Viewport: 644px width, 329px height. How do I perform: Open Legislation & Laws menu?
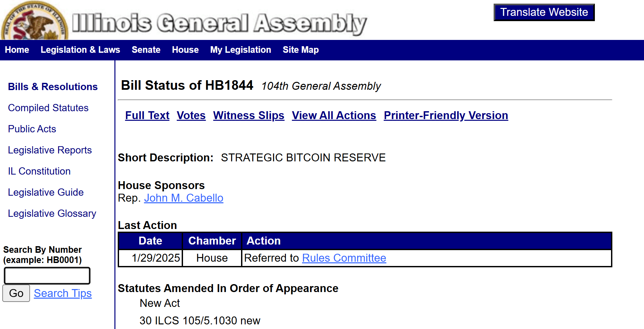[x=80, y=50]
